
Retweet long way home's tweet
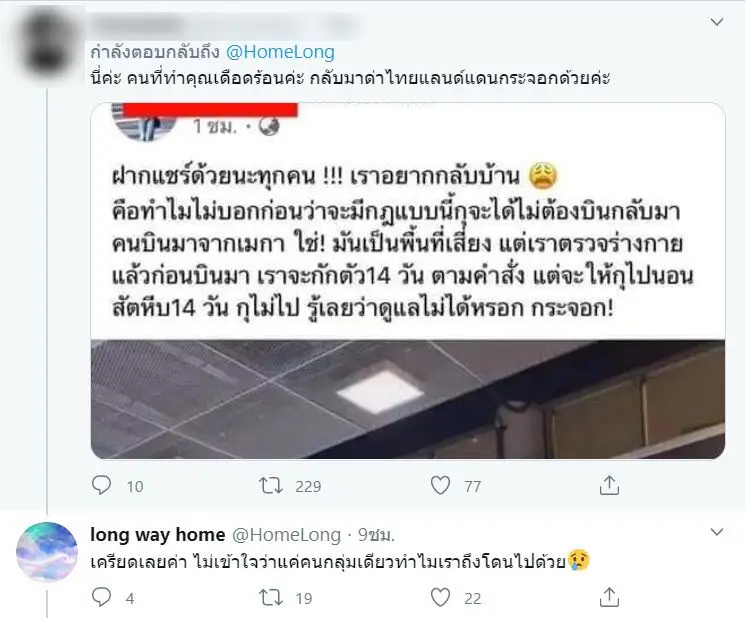[271, 598]
